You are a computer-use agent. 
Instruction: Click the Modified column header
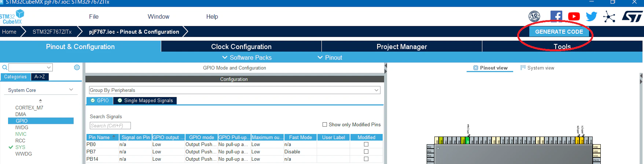pos(367,137)
